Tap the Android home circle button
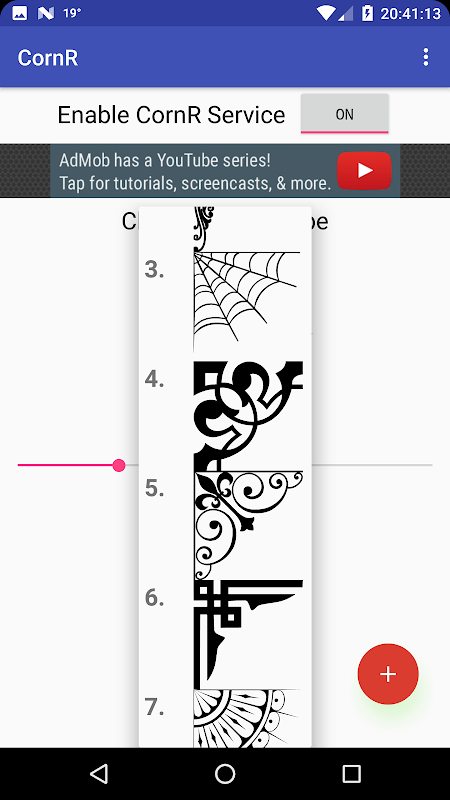450x800 pixels. (x=225, y=774)
